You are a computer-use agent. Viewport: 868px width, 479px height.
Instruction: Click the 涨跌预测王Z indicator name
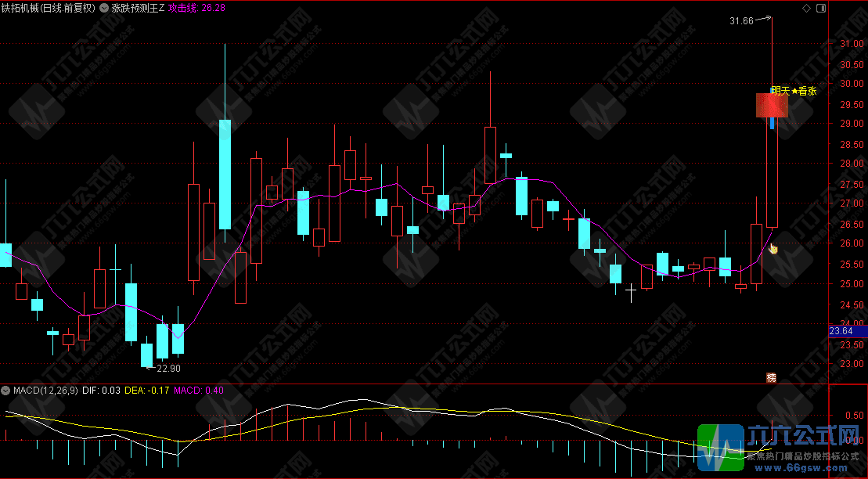pos(139,8)
